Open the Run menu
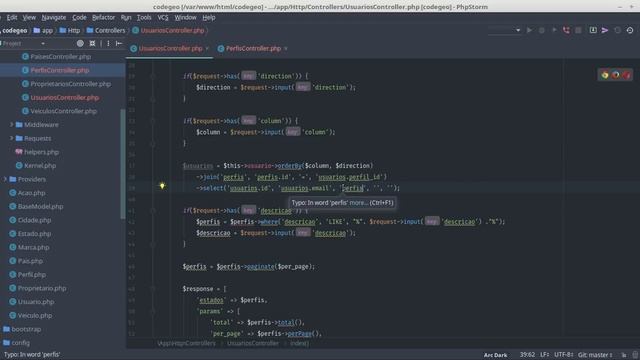This screenshot has height=360, width=640. [126, 18]
